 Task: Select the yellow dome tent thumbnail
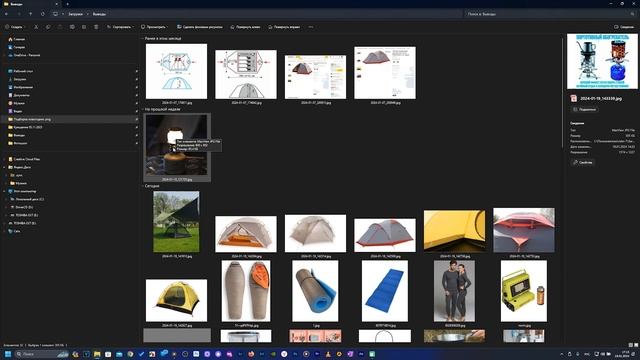[176, 300]
